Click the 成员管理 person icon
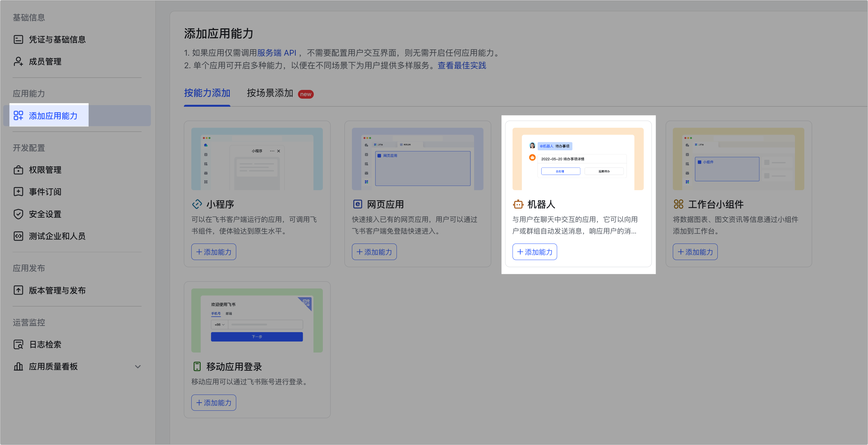Screen dimensions: 868x445 click(x=18, y=61)
